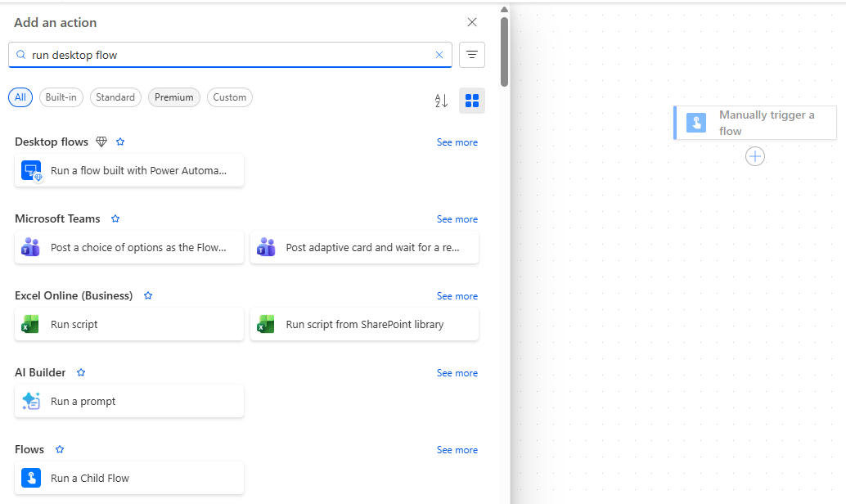
Task: Click the Microsoft Teams group heading
Action: [x=58, y=218]
